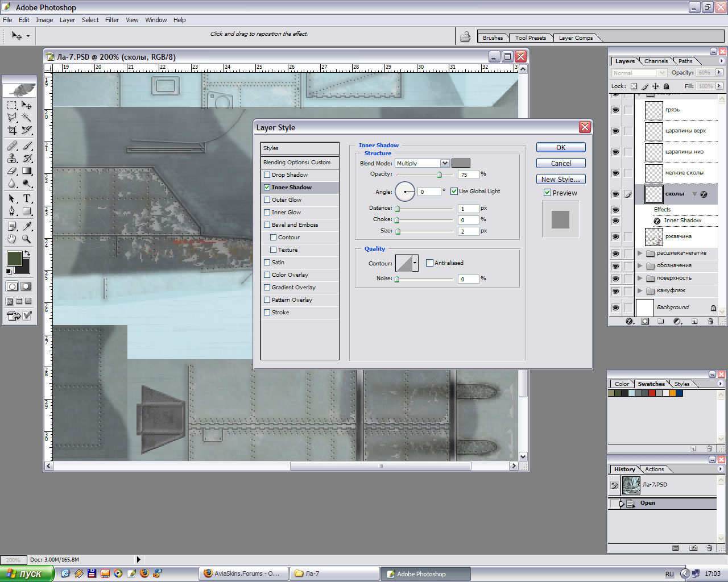Pick the Clone Stamp tool

pyautogui.click(x=12, y=159)
